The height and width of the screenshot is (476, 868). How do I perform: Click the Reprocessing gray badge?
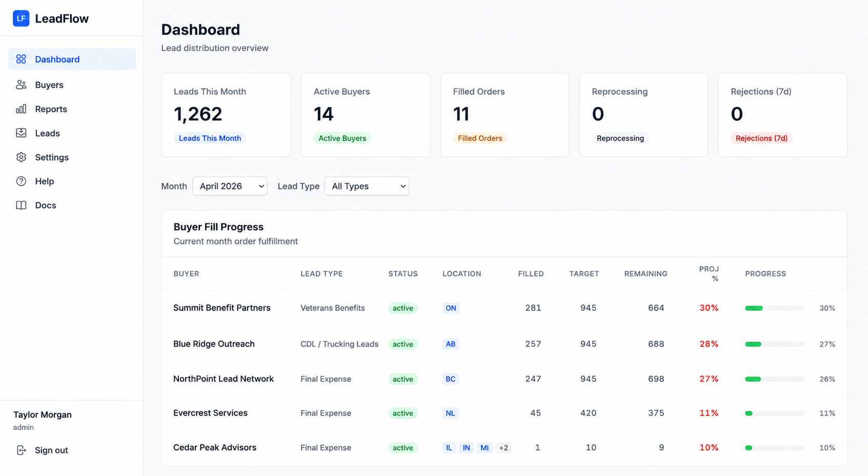click(620, 138)
